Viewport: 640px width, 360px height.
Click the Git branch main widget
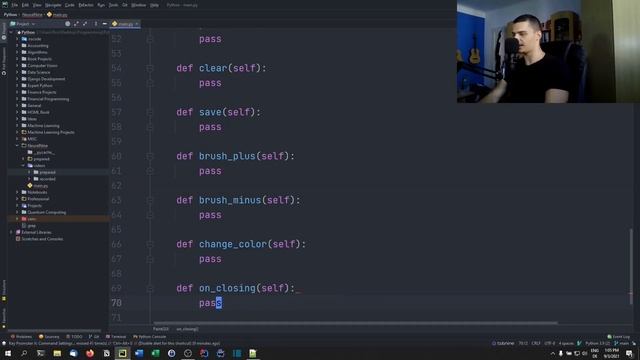point(622,343)
